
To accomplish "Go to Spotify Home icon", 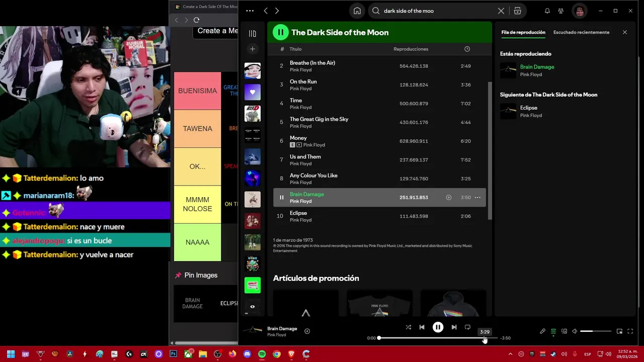I will (357, 11).
